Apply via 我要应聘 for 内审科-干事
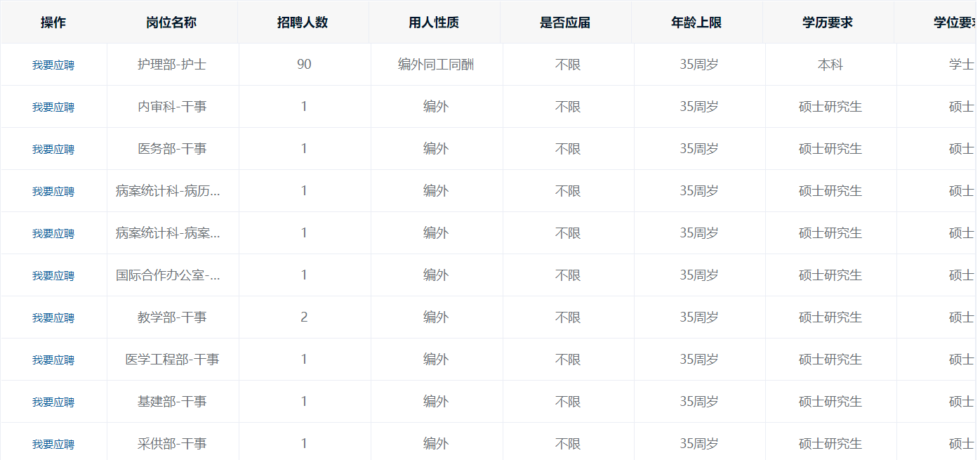Image resolution: width=980 pixels, height=460 pixels. [53, 107]
